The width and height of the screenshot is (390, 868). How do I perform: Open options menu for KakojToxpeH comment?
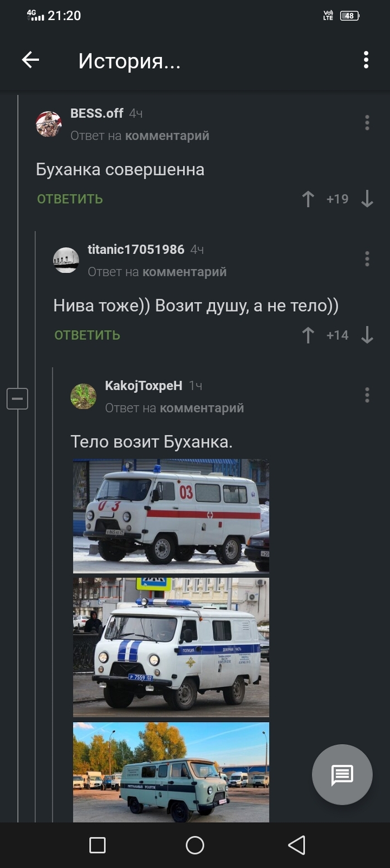[x=367, y=395]
